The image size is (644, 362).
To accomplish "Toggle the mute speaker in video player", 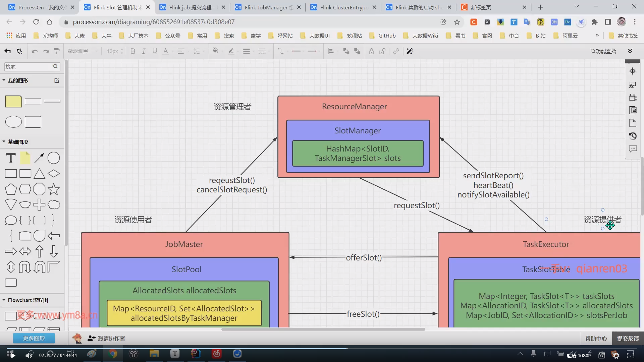I will point(29,355).
